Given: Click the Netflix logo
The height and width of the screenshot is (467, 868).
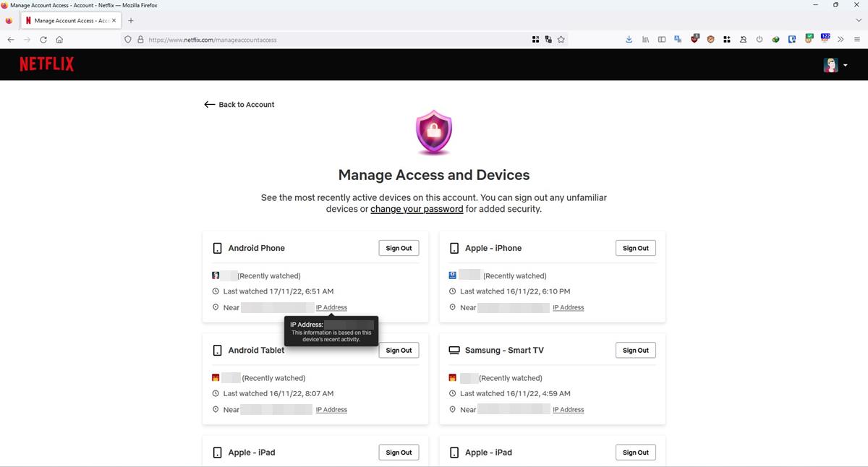Looking at the screenshot, I should pos(46,64).
